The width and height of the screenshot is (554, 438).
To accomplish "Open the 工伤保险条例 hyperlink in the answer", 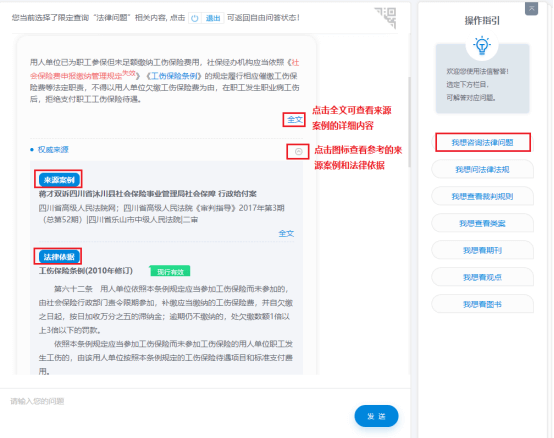I will [x=173, y=76].
